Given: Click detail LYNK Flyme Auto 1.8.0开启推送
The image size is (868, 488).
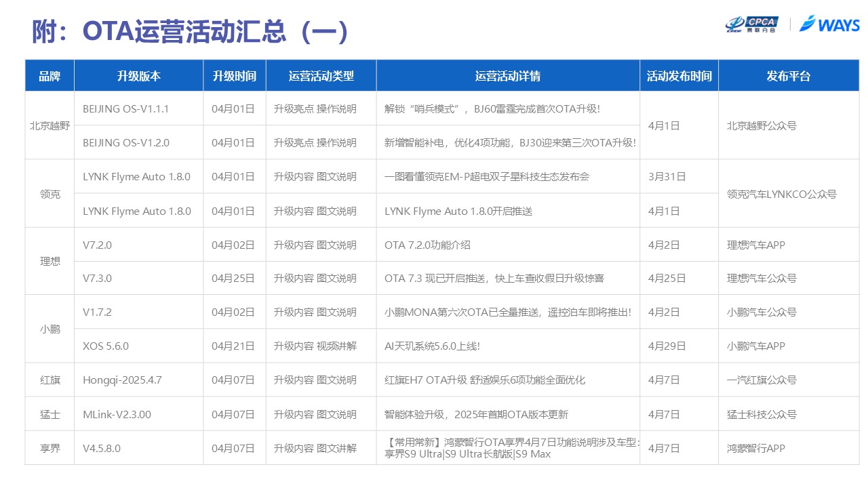Looking at the screenshot, I should tap(458, 211).
